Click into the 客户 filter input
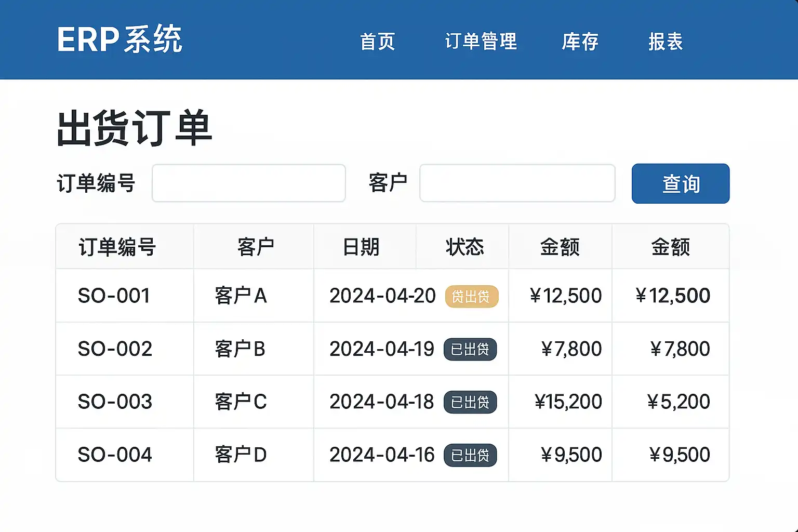The height and width of the screenshot is (532, 798). click(x=517, y=183)
